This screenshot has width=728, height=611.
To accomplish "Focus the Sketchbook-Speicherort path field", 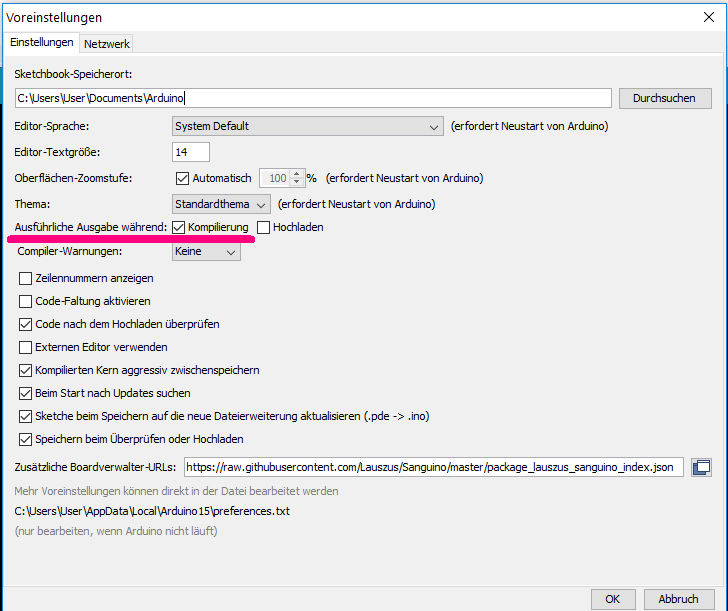I will [x=313, y=98].
